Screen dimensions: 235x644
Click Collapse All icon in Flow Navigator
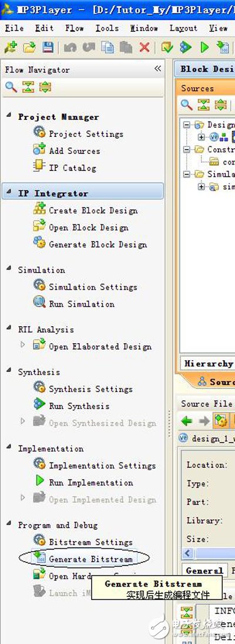28,88
